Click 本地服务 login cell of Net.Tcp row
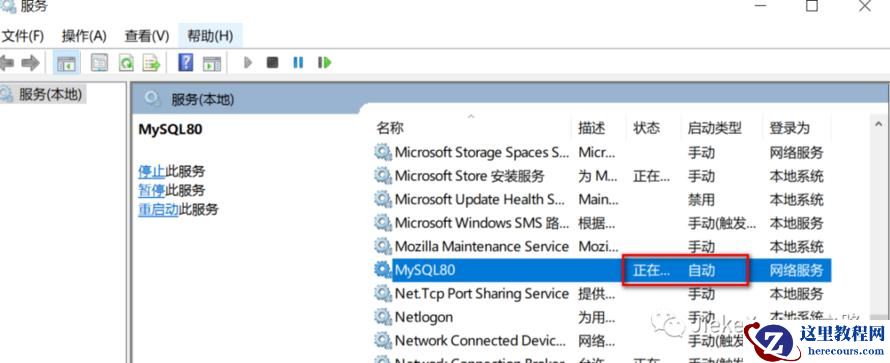 point(796,294)
